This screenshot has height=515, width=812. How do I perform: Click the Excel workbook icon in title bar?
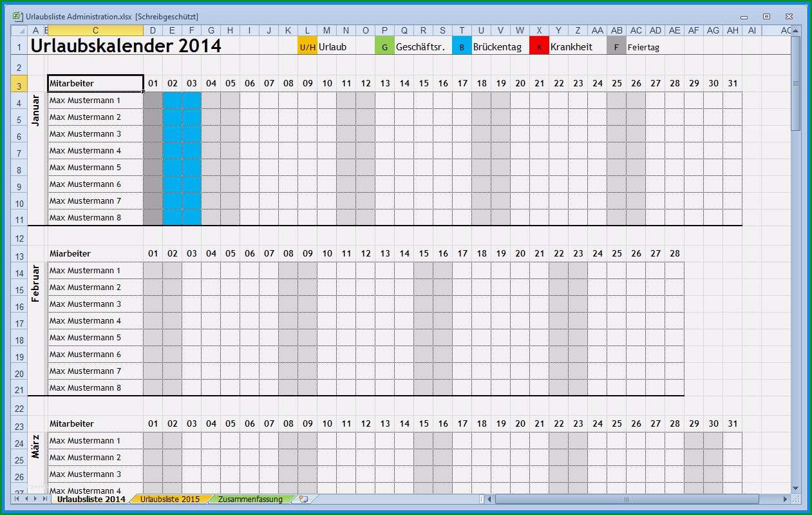(17, 16)
